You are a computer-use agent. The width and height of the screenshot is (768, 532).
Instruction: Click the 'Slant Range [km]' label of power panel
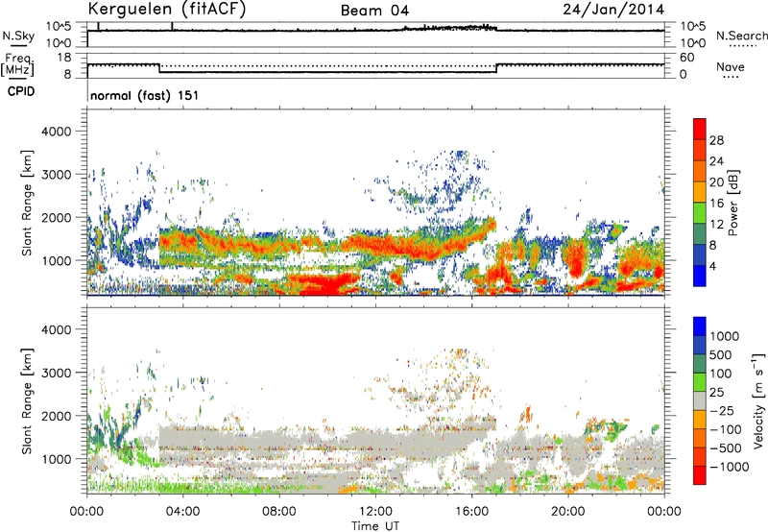click(27, 203)
